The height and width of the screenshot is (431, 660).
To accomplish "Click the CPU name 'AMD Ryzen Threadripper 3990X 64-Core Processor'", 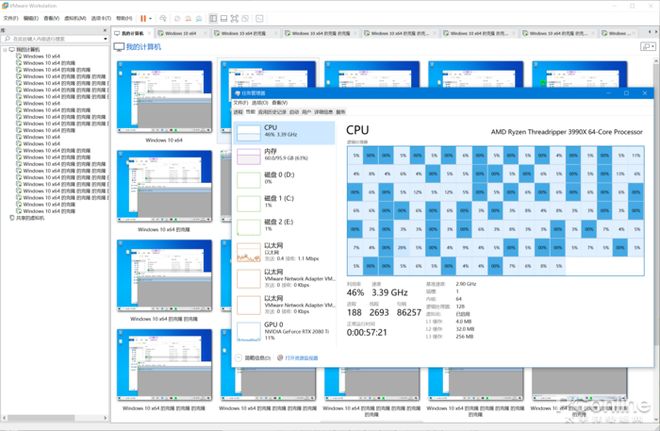I will pyautogui.click(x=567, y=132).
